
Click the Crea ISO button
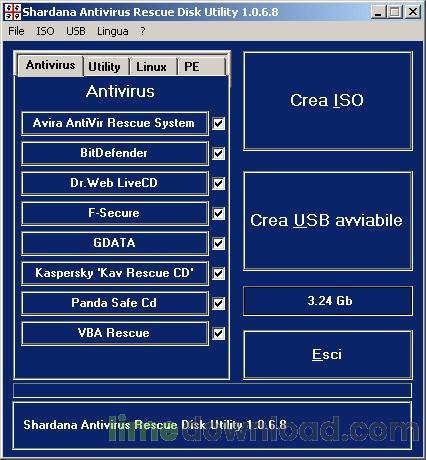point(328,101)
